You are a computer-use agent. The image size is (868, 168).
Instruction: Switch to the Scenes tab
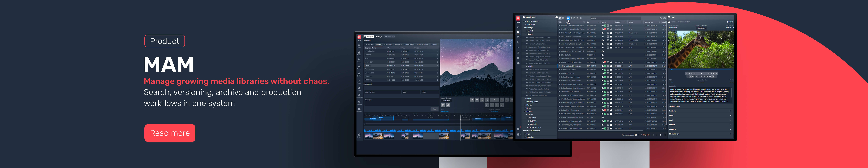click(379, 45)
